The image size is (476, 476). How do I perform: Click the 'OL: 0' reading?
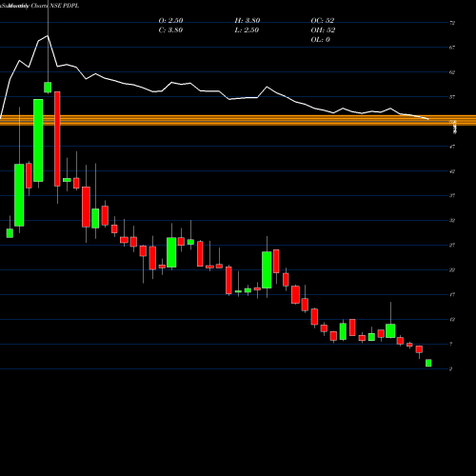(320, 39)
